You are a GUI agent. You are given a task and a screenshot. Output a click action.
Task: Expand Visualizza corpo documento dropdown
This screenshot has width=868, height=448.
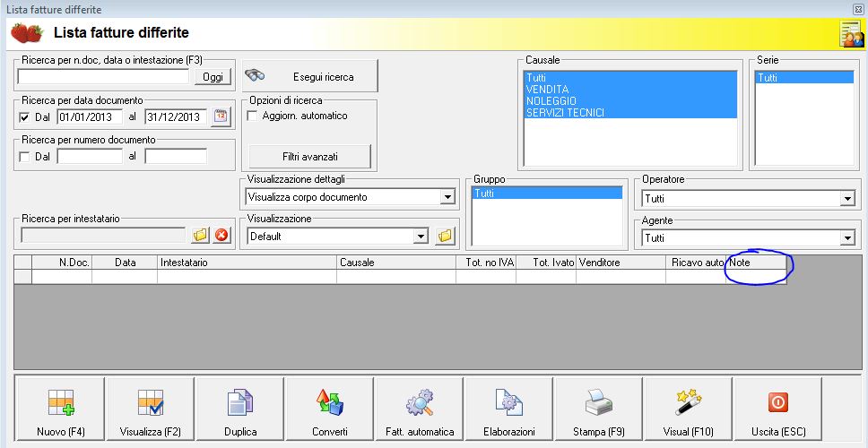pyautogui.click(x=447, y=197)
